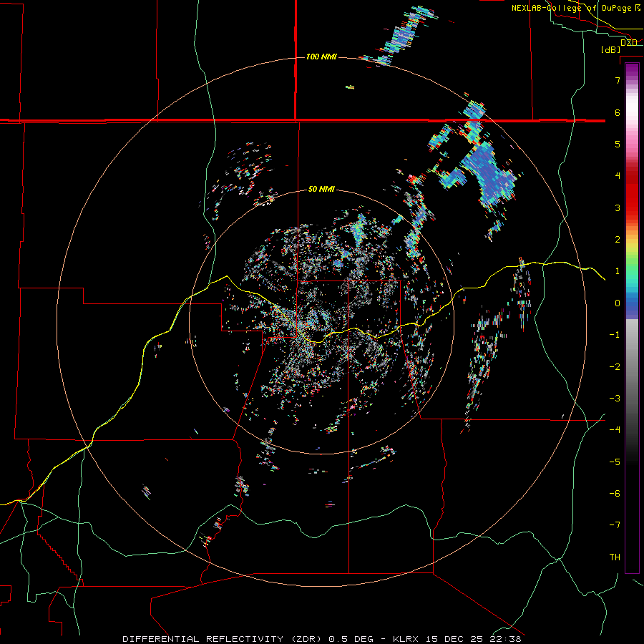The height and width of the screenshot is (644, 644).
Task: Click the 50 NMI range ring label
Action: coord(321,189)
